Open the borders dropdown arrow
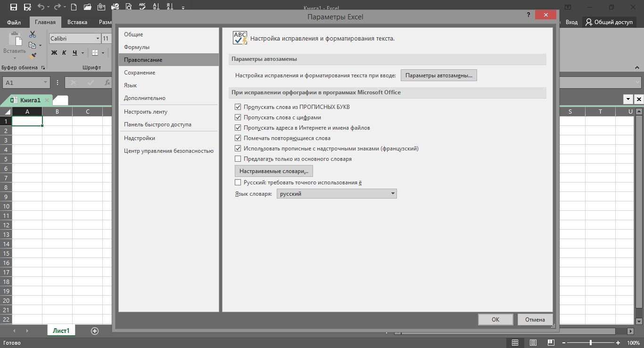The image size is (644, 348). pos(103,53)
